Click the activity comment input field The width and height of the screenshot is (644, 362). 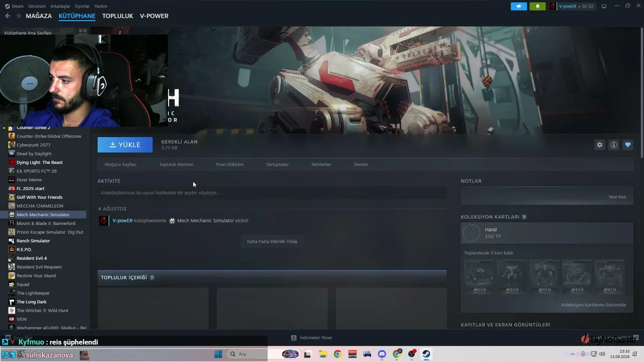point(272,193)
